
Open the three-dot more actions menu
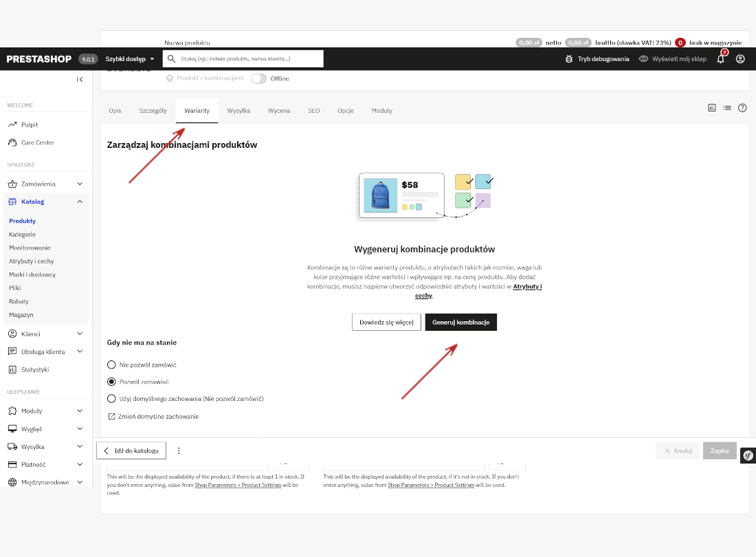[179, 451]
